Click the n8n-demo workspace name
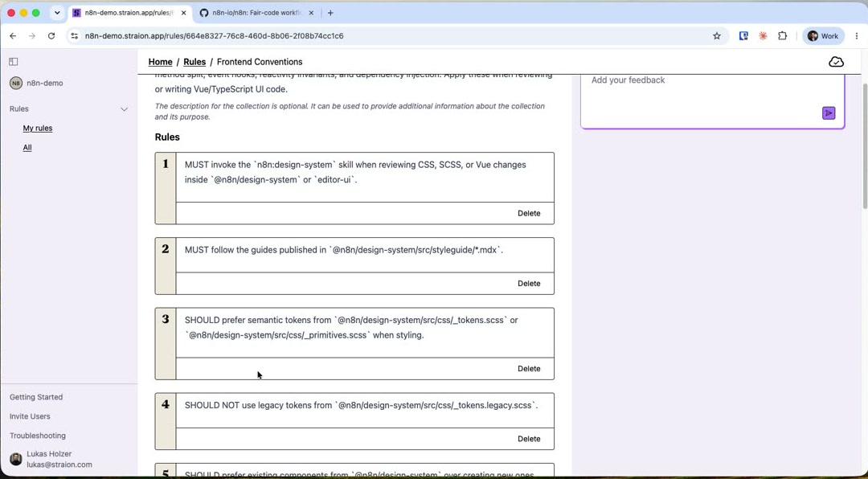This screenshot has width=868, height=479. [45, 83]
